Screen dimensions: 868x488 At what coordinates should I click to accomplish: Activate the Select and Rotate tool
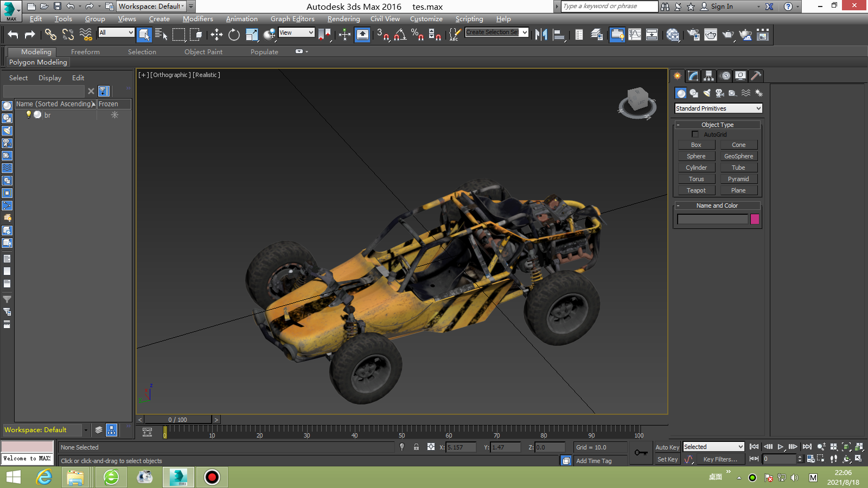[x=234, y=35]
